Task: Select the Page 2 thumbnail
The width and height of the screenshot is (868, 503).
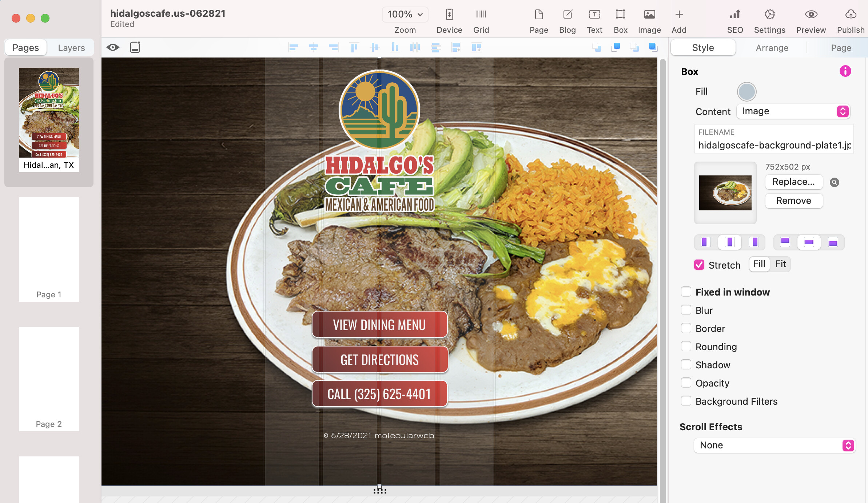Action: coord(49,379)
